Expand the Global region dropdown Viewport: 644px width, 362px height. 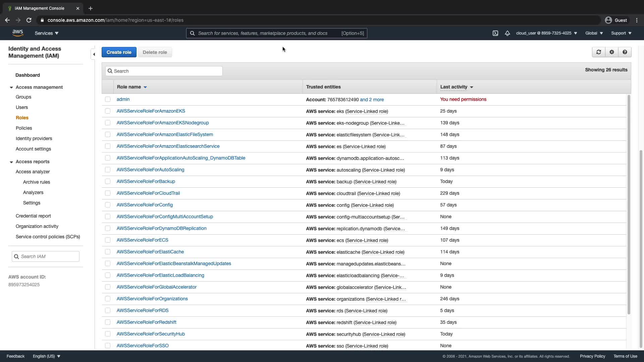point(594,33)
